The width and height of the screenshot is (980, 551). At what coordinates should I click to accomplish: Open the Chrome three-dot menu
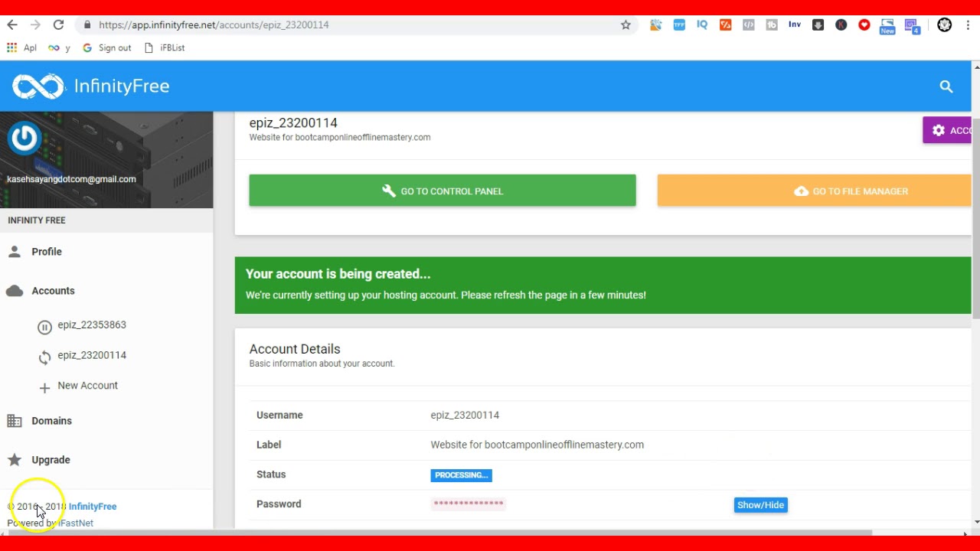tap(968, 25)
